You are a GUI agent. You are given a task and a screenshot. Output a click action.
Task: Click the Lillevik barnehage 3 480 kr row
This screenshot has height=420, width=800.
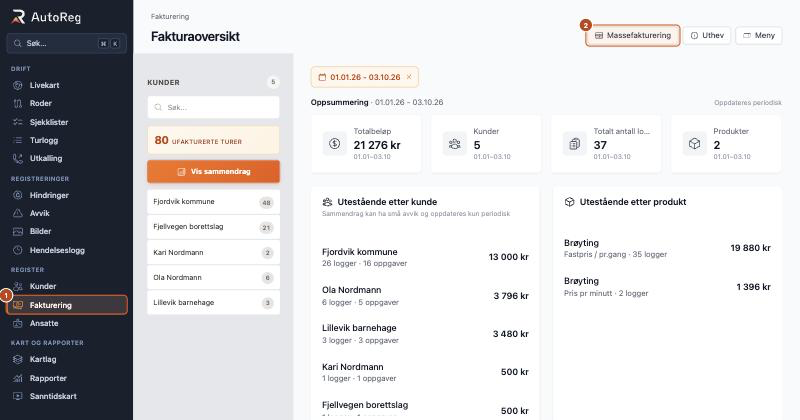[x=425, y=334]
